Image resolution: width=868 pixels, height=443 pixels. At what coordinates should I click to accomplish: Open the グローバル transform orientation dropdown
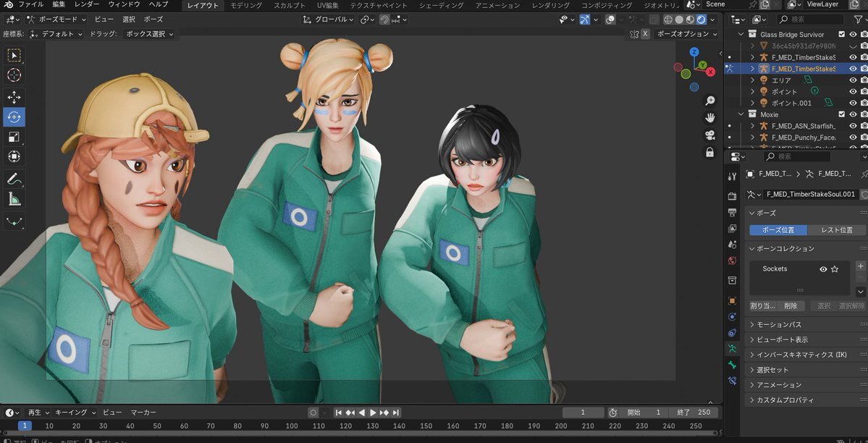pos(328,20)
